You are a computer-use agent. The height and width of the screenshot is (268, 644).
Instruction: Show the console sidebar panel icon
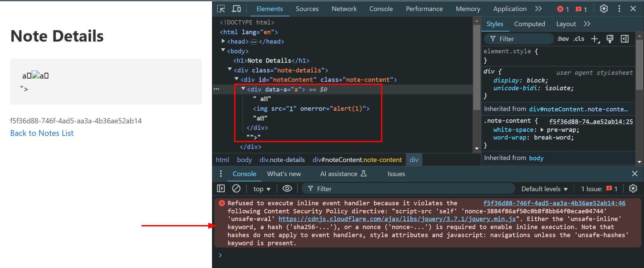click(221, 189)
